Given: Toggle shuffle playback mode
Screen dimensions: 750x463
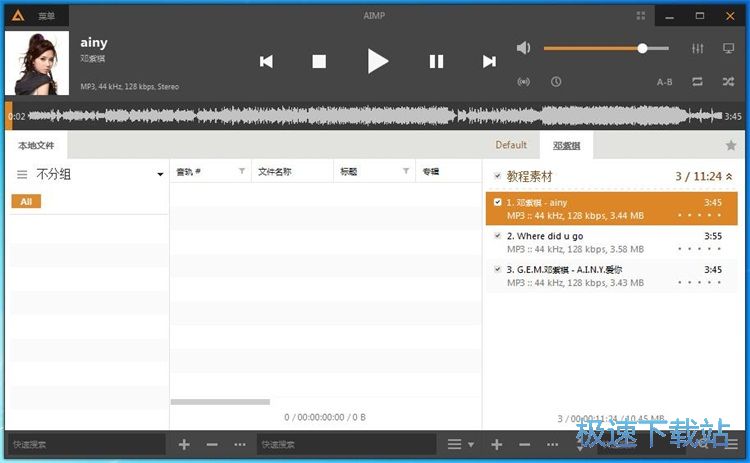Looking at the screenshot, I should pos(728,82).
